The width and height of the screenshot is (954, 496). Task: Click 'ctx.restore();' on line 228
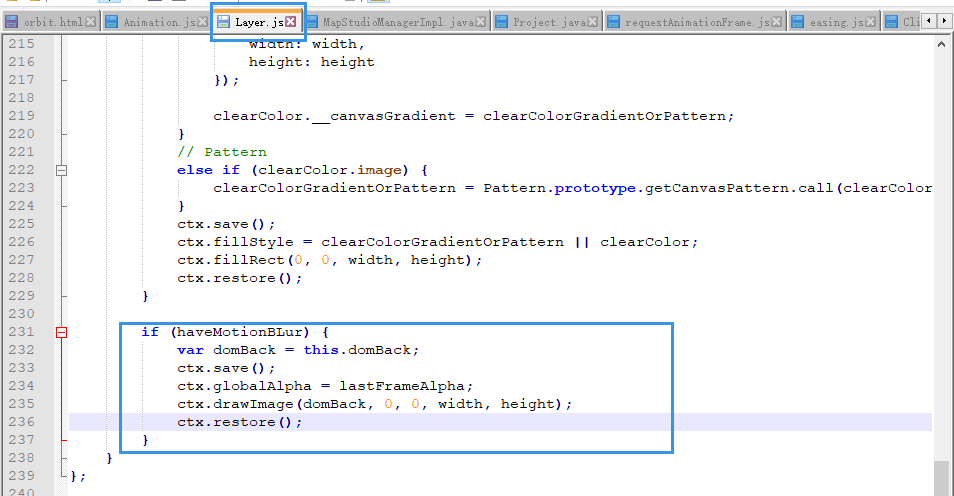click(x=240, y=278)
